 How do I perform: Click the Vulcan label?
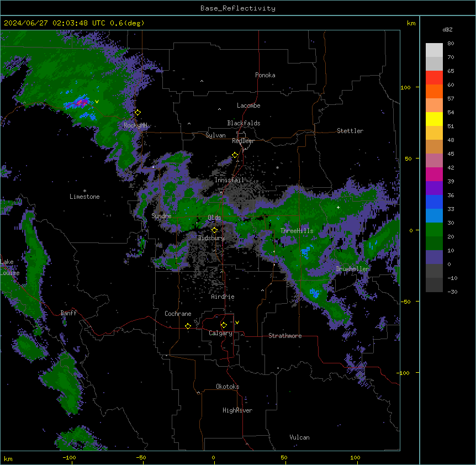click(300, 437)
